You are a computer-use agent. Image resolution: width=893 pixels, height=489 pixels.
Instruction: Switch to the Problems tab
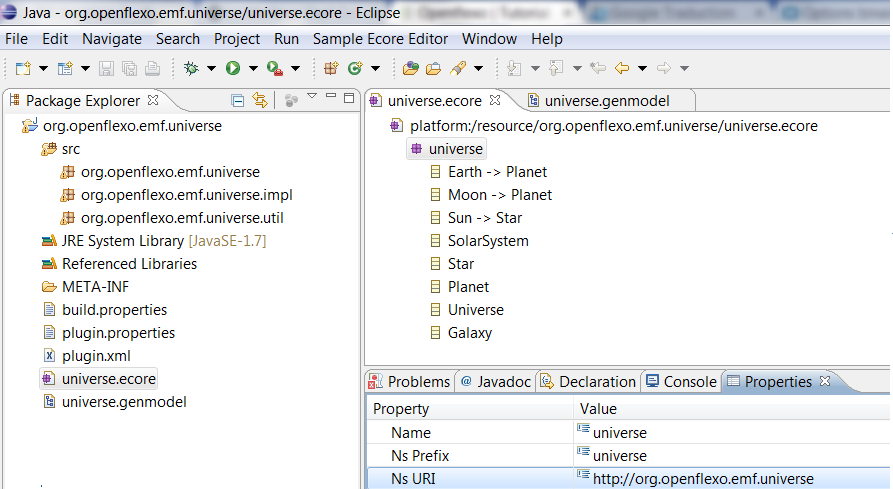(410, 381)
